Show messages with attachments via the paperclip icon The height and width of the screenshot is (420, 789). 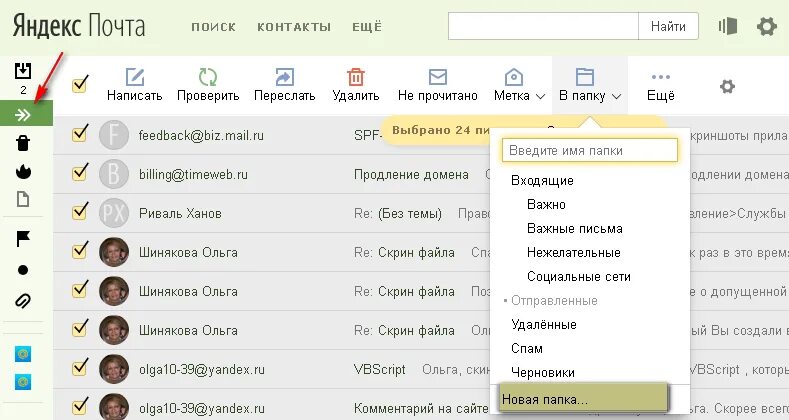pyautogui.click(x=23, y=301)
